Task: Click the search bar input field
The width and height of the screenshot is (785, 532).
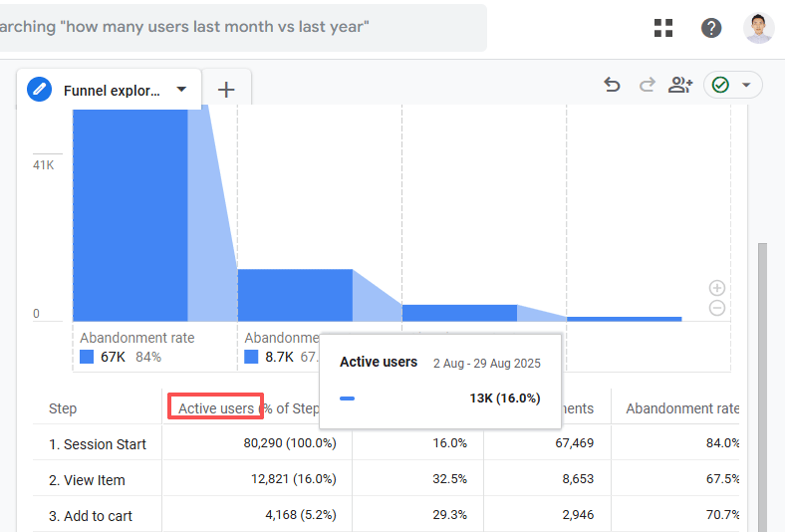Action: pos(239,27)
